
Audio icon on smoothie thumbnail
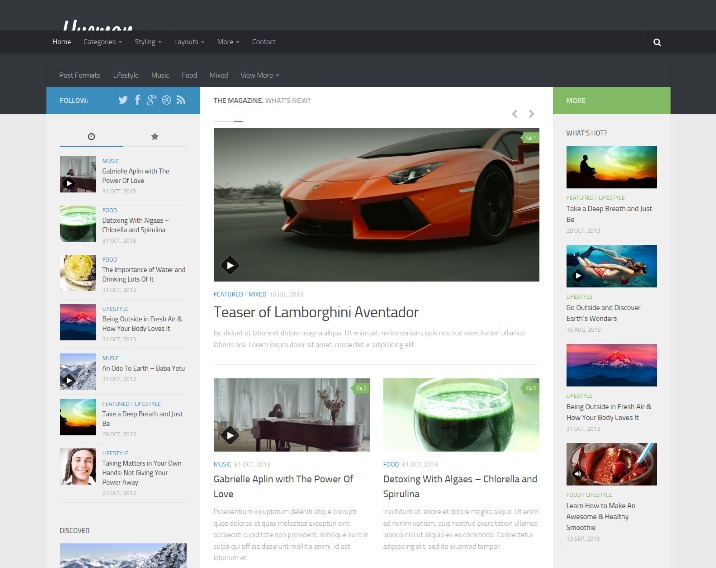click(x=578, y=473)
